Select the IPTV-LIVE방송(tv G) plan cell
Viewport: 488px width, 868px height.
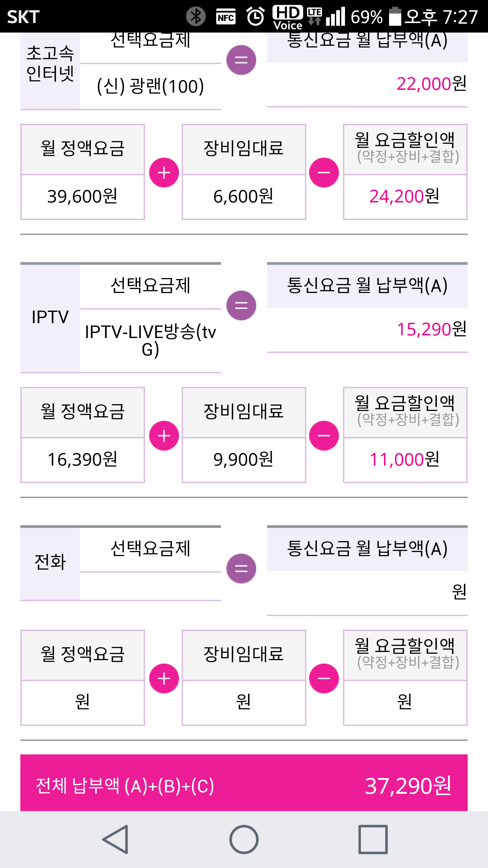pyautogui.click(x=150, y=340)
